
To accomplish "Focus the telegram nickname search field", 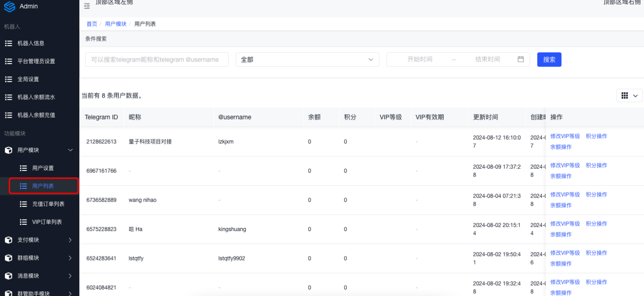I will click(157, 60).
